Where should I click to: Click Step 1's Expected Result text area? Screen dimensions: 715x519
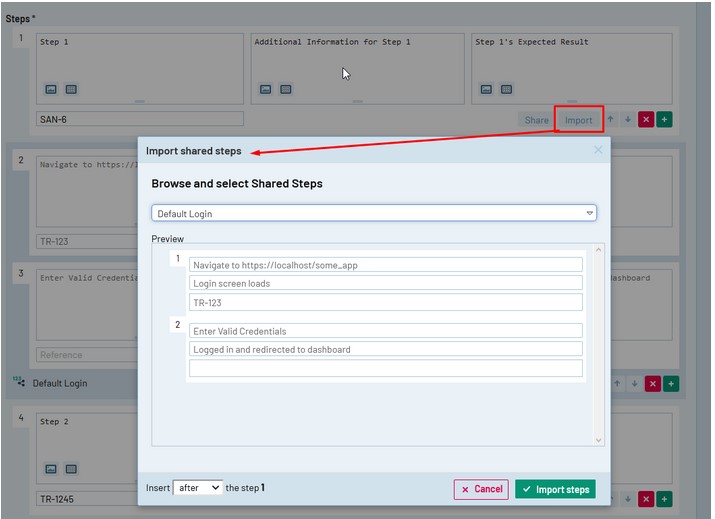tap(572, 68)
